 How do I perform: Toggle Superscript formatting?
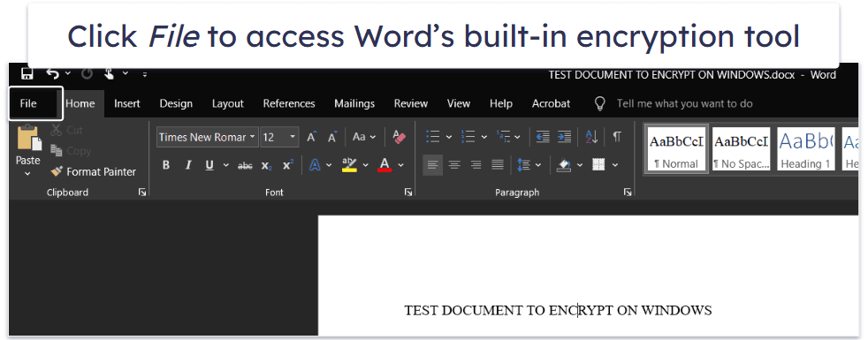point(287,165)
